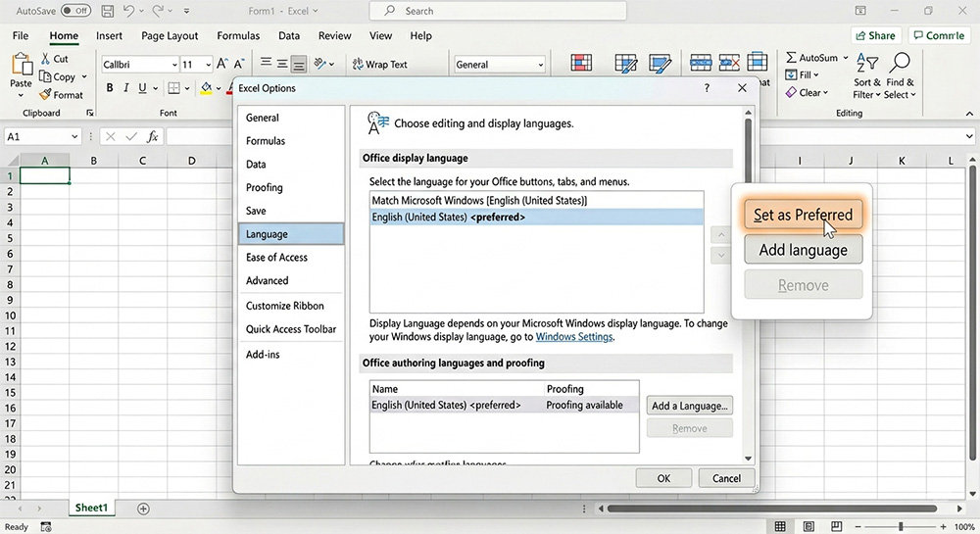Click the zoom slider handle

point(901,526)
